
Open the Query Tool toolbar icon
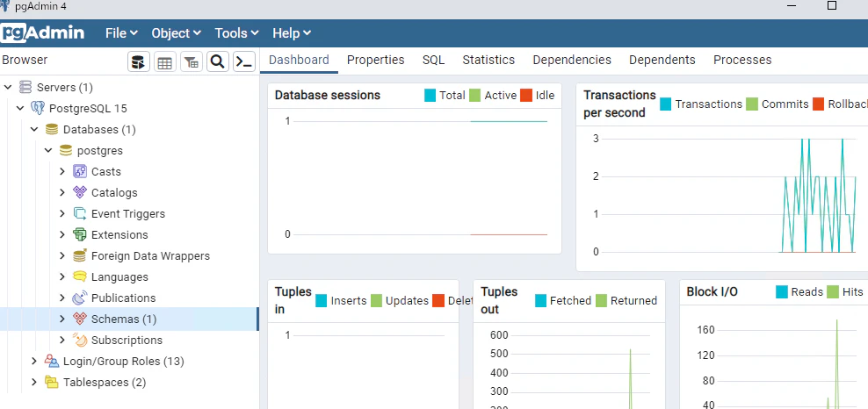[139, 62]
